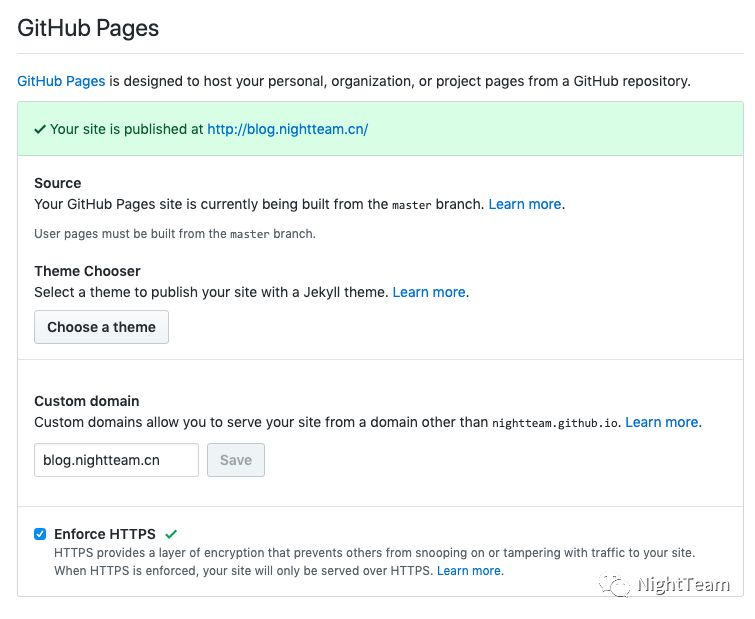
Task: Click the GitHub Pages section heading
Action: coord(88,28)
